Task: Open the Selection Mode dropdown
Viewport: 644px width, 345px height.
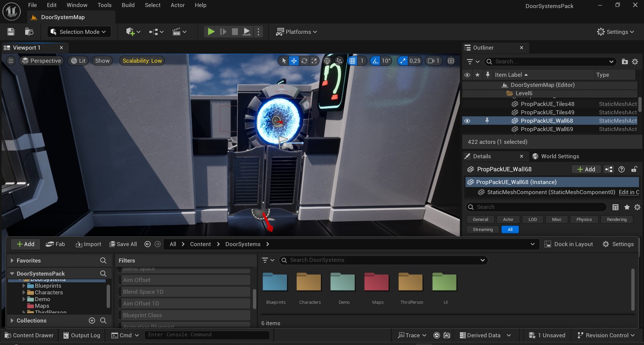Action: [x=79, y=32]
